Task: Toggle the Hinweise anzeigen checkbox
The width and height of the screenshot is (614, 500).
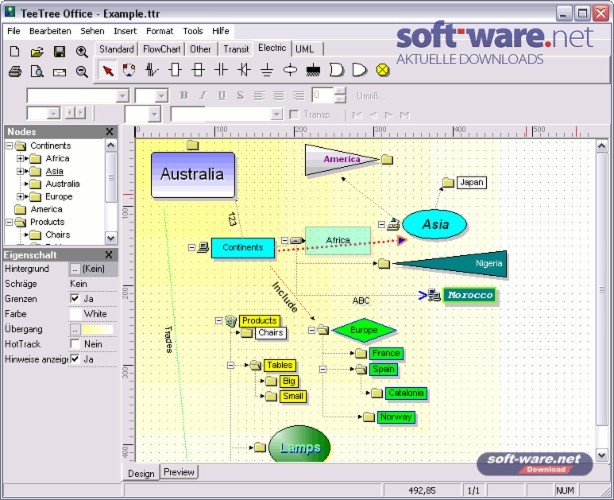Action: coord(74,359)
